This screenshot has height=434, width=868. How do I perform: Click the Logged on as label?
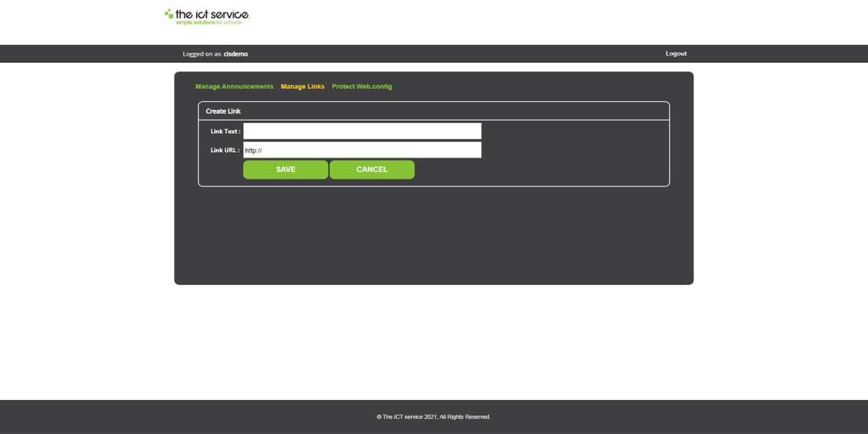coord(201,54)
